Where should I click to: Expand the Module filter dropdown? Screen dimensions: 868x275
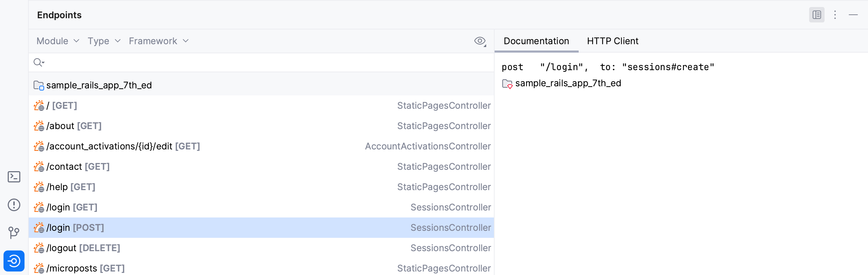58,41
